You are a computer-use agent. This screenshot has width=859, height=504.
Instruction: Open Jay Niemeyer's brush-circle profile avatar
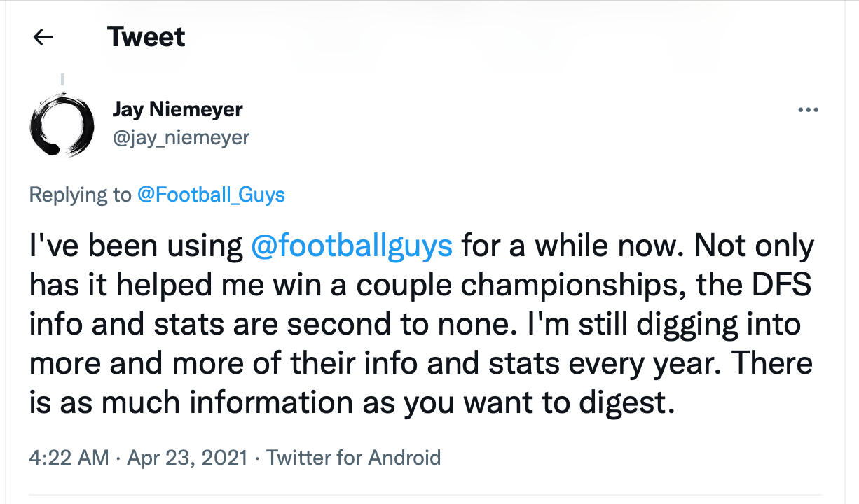coord(62,123)
